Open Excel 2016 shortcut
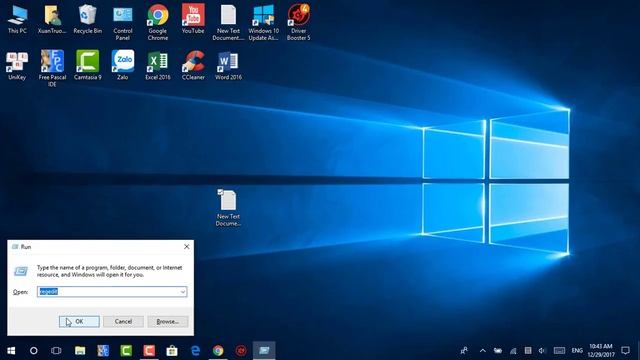The image size is (640, 360). [158, 65]
